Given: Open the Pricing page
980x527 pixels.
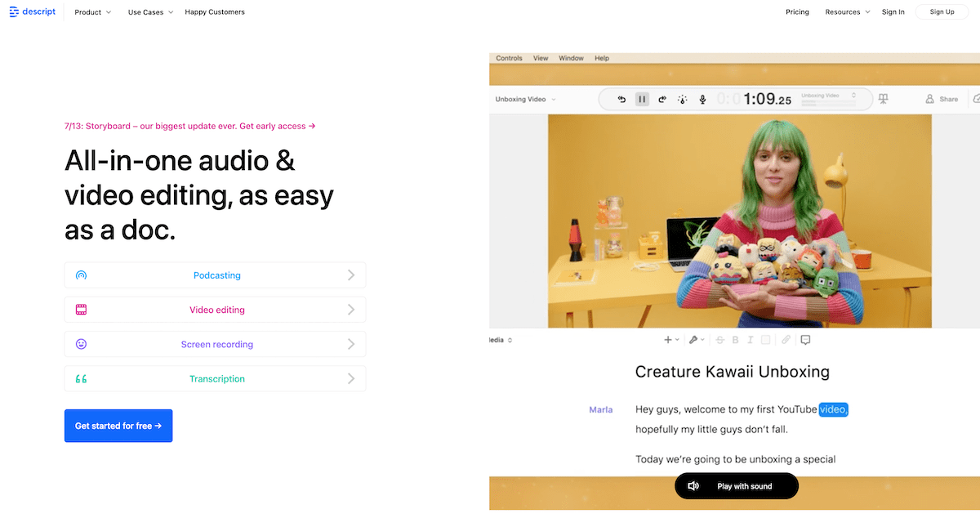Looking at the screenshot, I should tap(797, 12).
